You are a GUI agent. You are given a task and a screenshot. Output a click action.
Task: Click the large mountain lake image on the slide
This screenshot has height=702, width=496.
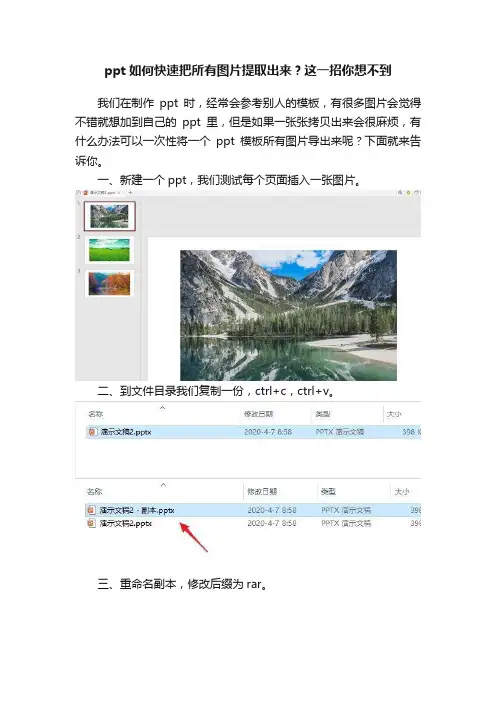coord(288,315)
